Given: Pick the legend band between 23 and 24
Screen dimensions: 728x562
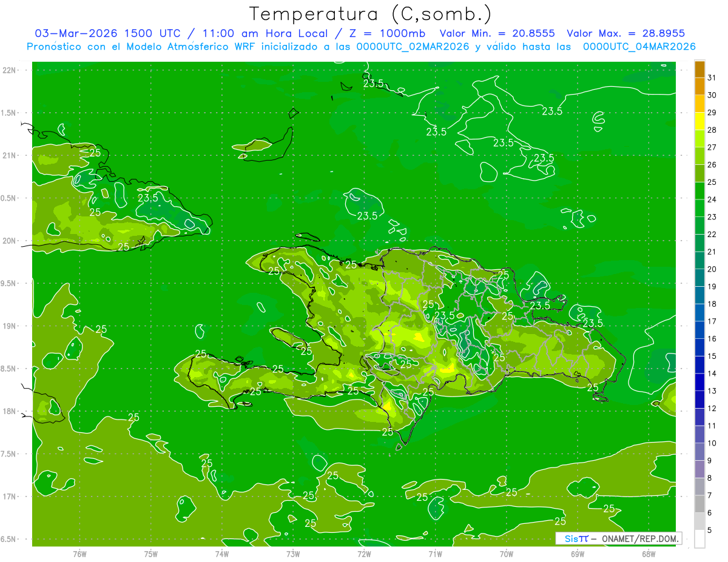Looking at the screenshot, I should pyautogui.click(x=699, y=208).
